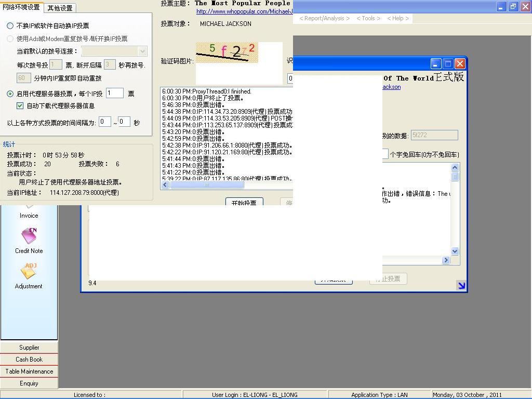Restore down the main application window
Screen dimensions: 532x399
(x=513, y=7)
